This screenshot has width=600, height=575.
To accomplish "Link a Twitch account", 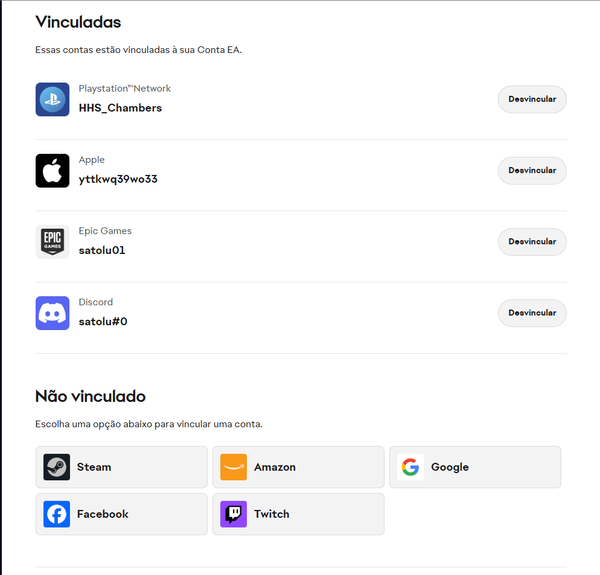I will (x=298, y=514).
